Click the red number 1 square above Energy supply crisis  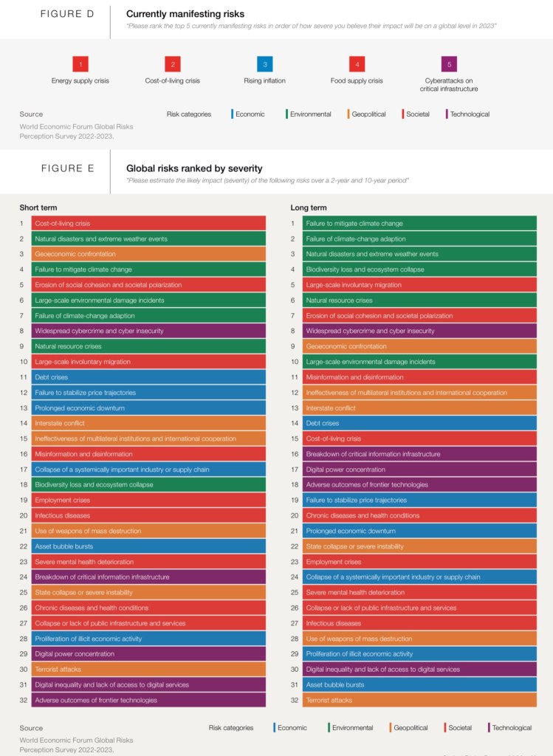point(80,64)
